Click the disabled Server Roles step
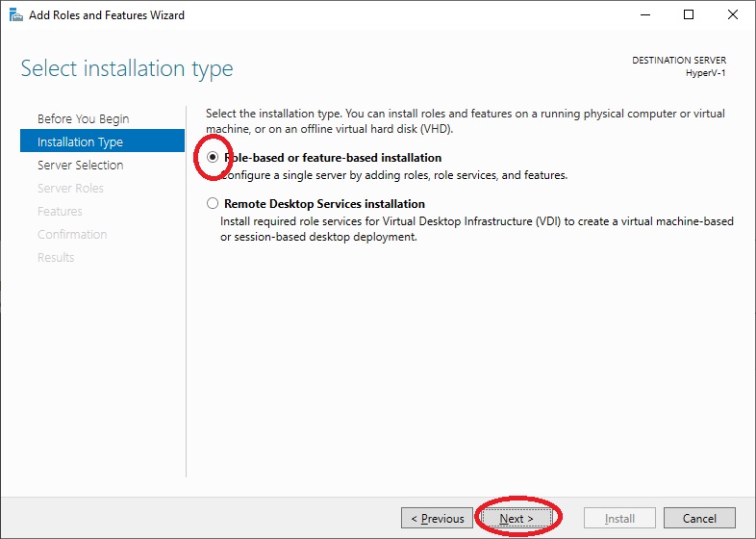 coord(70,189)
